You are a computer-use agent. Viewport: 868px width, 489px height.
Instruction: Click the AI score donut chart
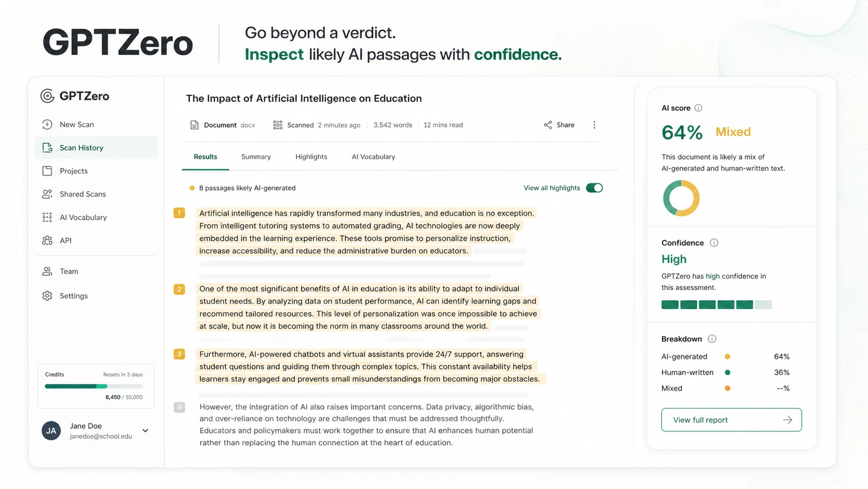point(681,198)
